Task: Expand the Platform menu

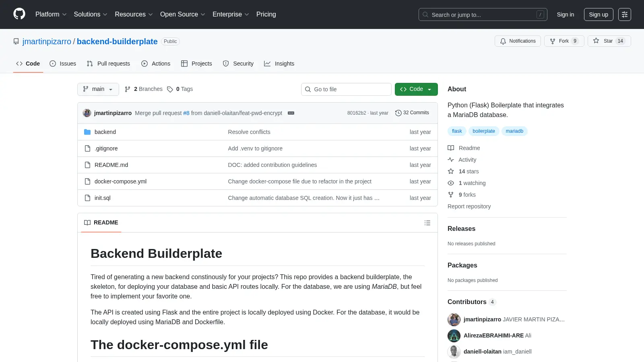Action: click(51, 14)
